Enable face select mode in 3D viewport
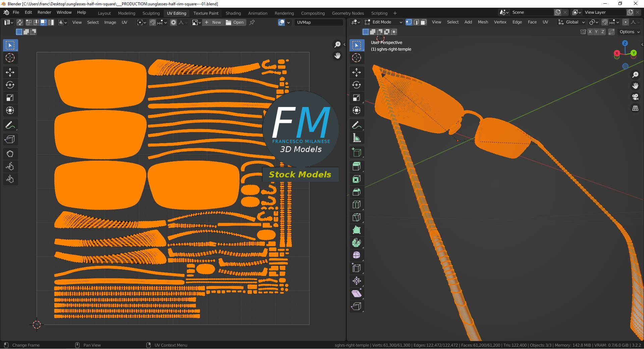The width and height of the screenshot is (644, 349). click(x=424, y=22)
